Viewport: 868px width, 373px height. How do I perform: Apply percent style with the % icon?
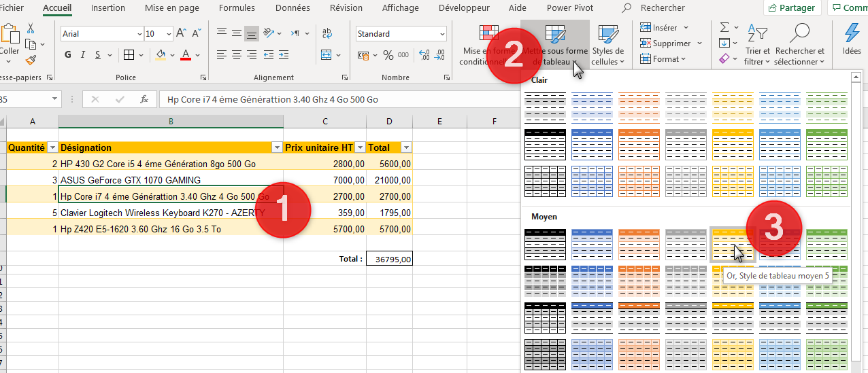click(388, 55)
